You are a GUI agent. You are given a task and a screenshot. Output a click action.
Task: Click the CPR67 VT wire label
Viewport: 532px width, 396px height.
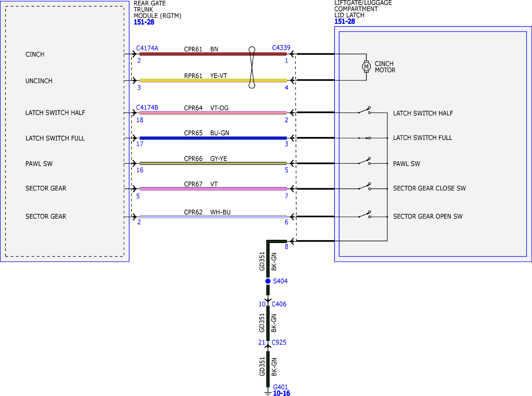201,184
